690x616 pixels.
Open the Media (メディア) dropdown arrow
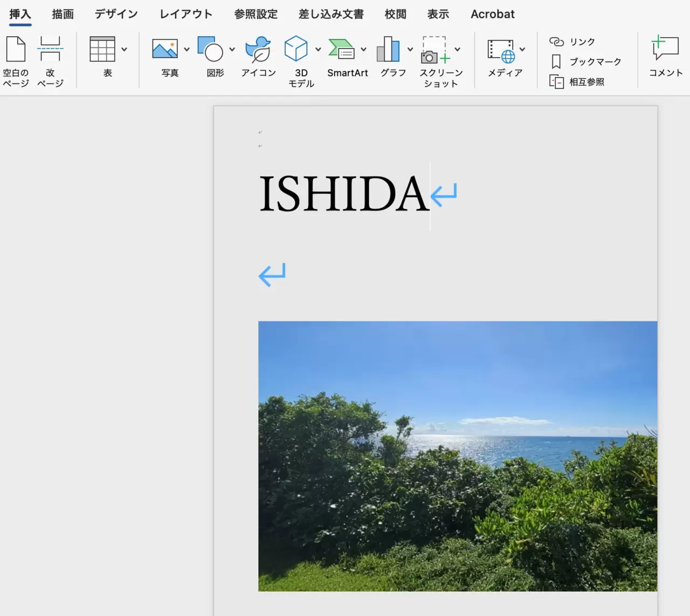(x=522, y=50)
